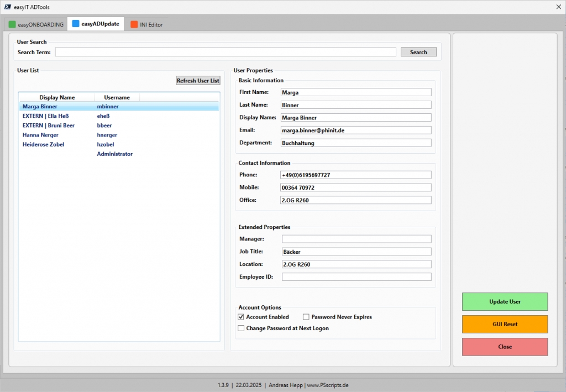Click into the Search Term field
The width and height of the screenshot is (566, 392).
click(226, 52)
